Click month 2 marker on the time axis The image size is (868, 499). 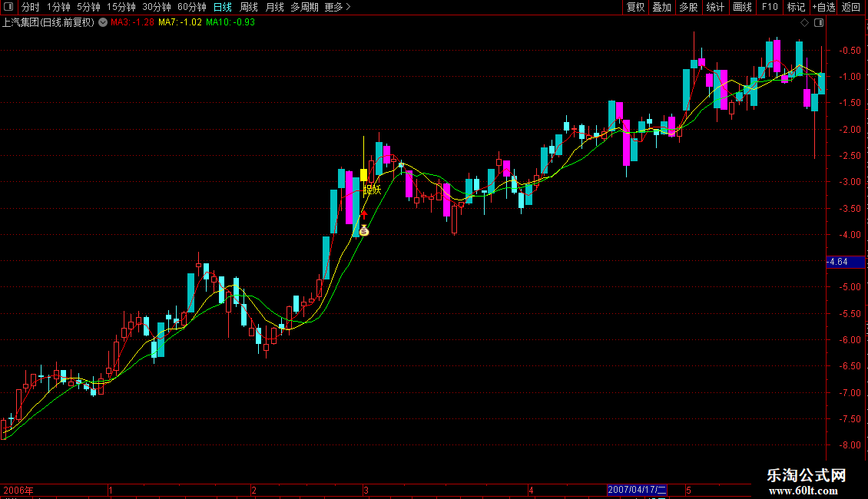pos(253,490)
